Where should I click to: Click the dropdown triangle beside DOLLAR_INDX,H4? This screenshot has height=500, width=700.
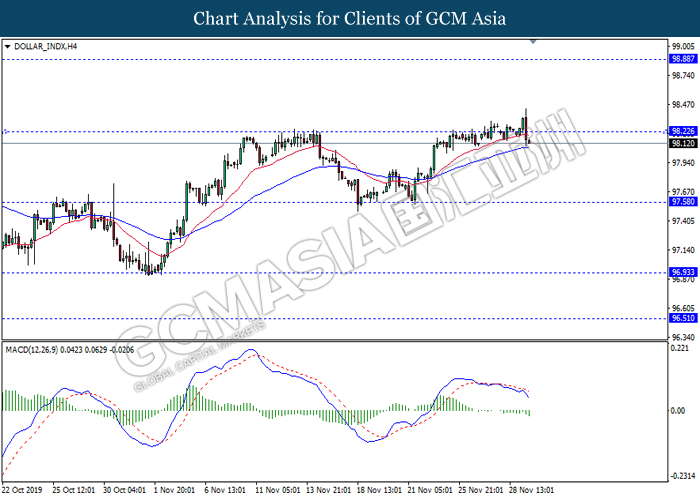9,46
